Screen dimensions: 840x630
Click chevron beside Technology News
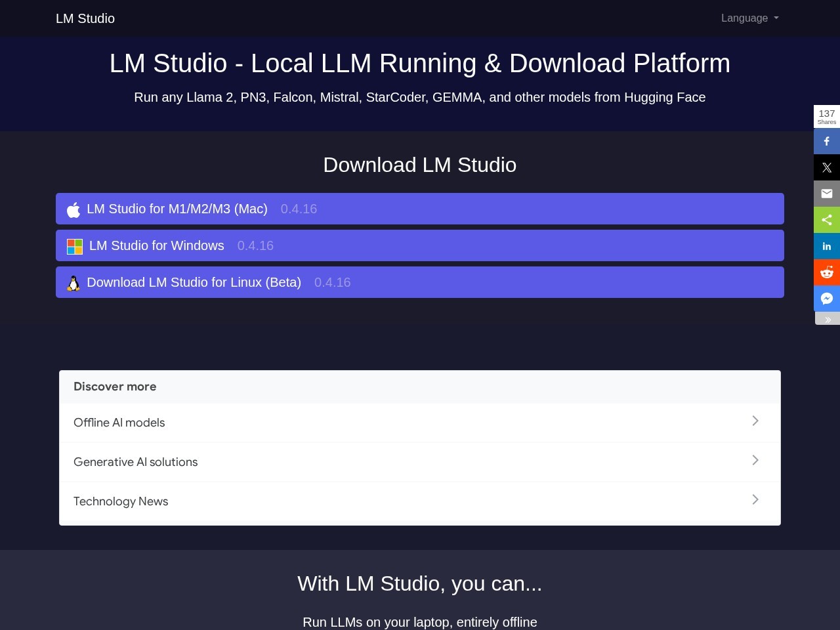click(x=755, y=499)
